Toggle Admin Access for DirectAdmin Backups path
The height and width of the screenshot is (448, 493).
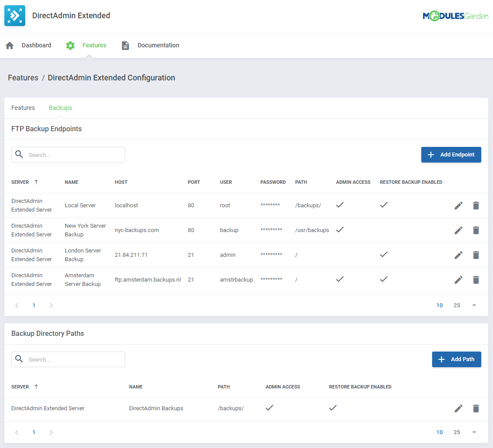pos(270,408)
